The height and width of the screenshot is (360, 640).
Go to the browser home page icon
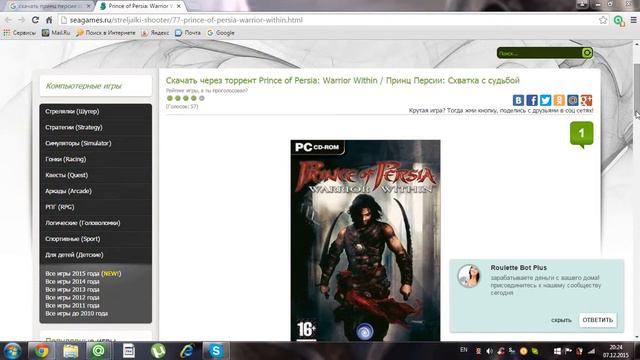coord(49,20)
